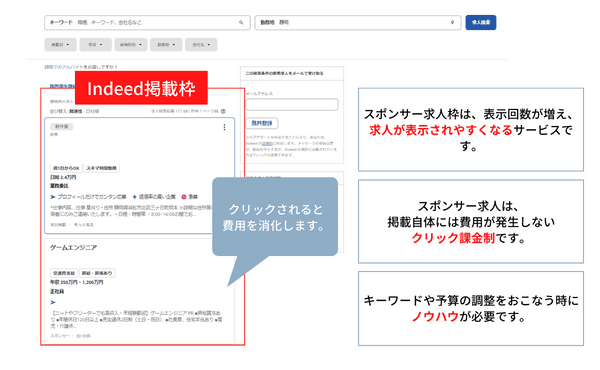Open the 掲載日 filter dropdown
The image size is (600, 370).
point(60,45)
